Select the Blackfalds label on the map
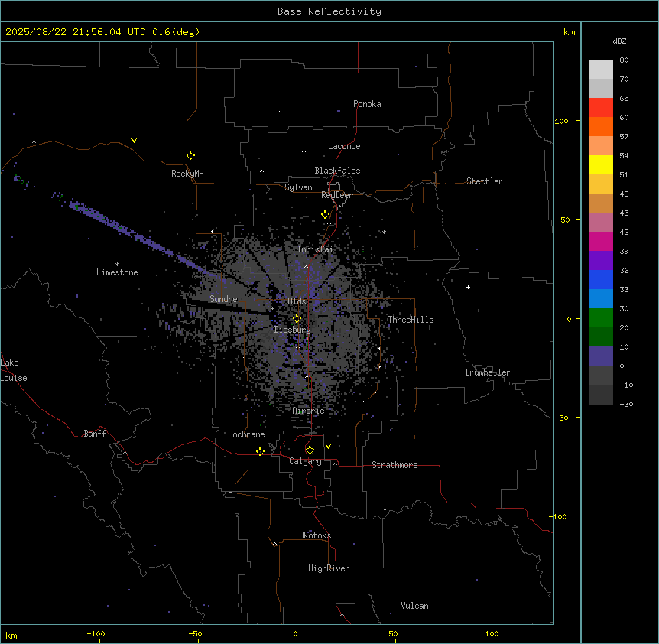The height and width of the screenshot is (644, 659). pos(337,171)
